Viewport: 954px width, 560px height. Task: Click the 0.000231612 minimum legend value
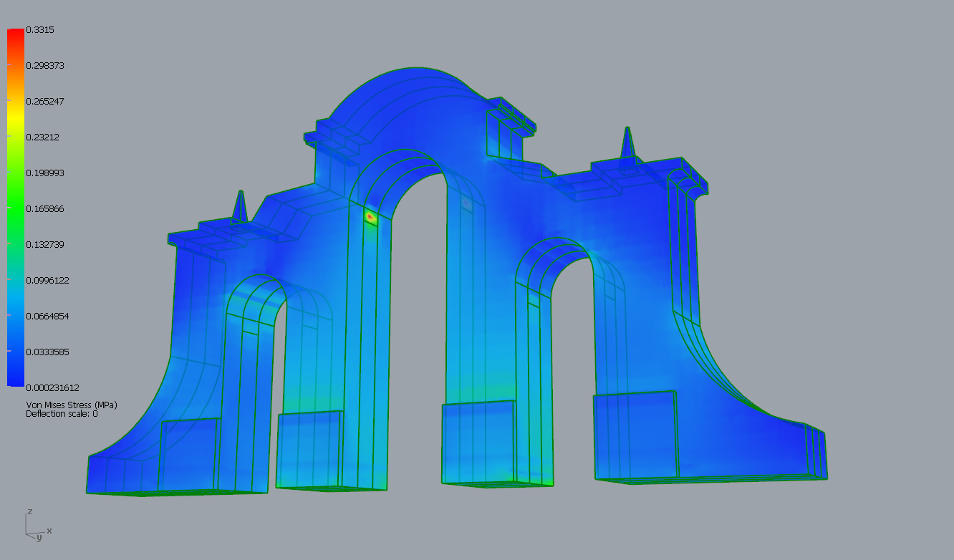52,387
